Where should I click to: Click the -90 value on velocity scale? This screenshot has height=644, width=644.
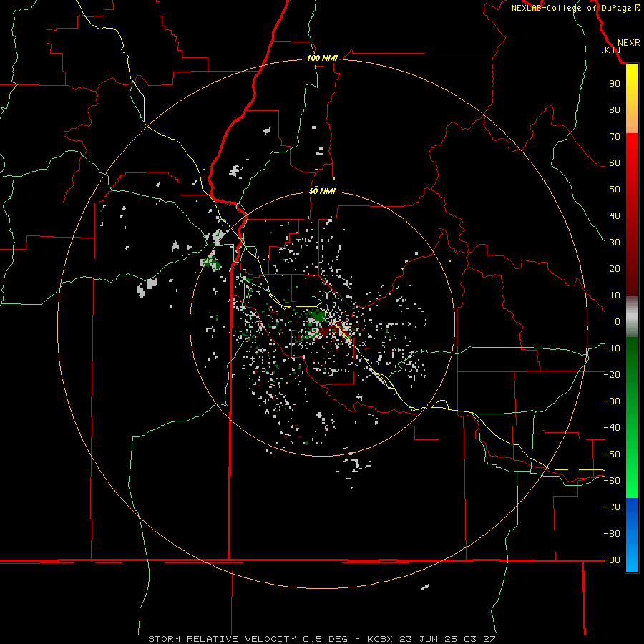click(x=612, y=560)
